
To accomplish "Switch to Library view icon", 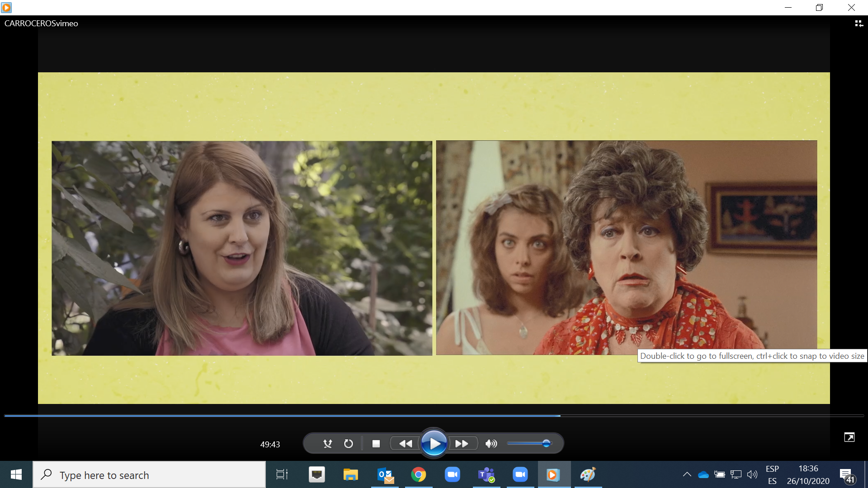I will pos(859,23).
